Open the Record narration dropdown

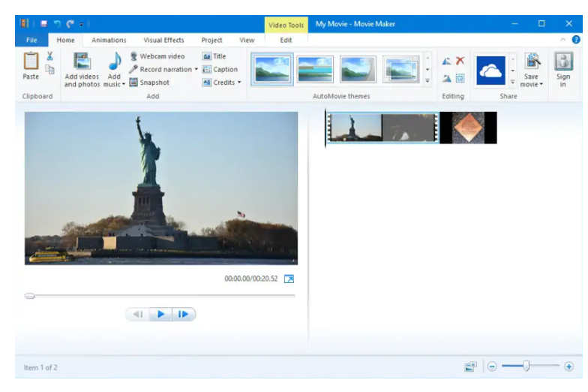point(196,70)
